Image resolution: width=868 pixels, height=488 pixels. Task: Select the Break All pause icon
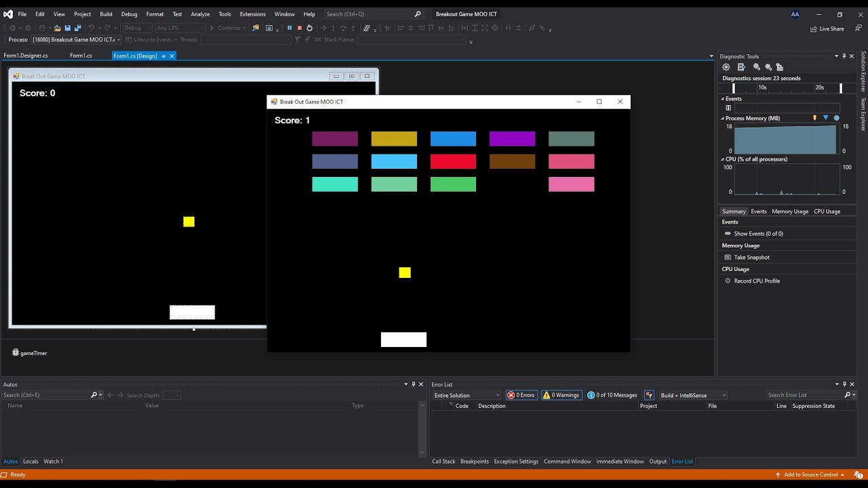[x=290, y=28]
